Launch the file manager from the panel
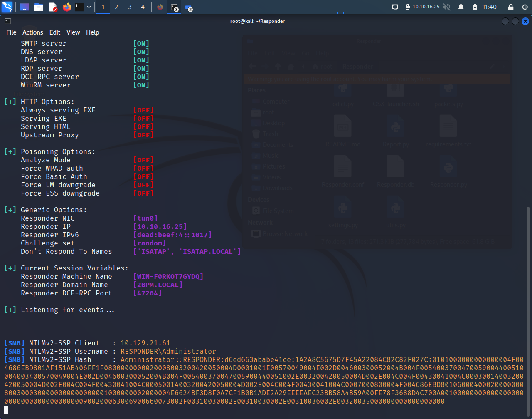Image resolution: width=532 pixels, height=419 pixels. point(39,7)
